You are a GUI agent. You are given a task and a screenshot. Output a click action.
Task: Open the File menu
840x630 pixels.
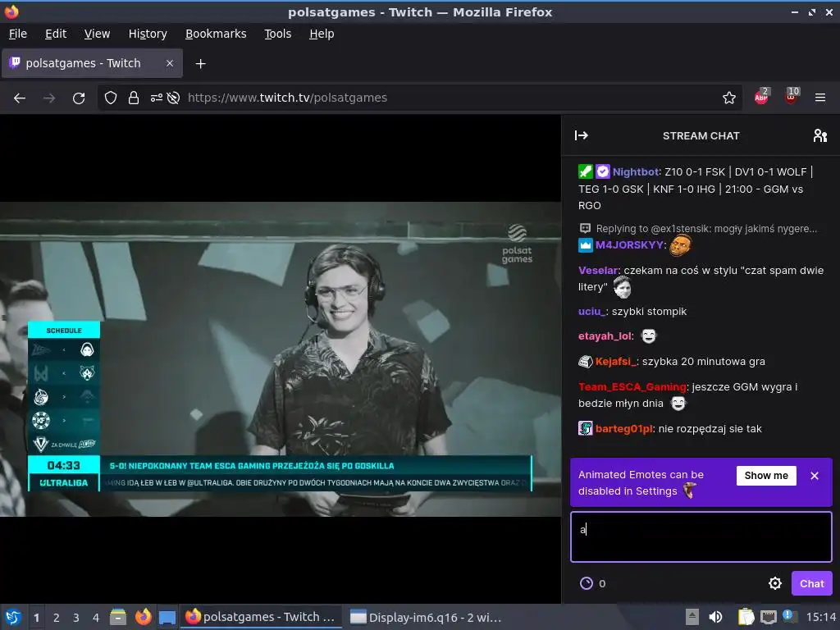tap(18, 34)
